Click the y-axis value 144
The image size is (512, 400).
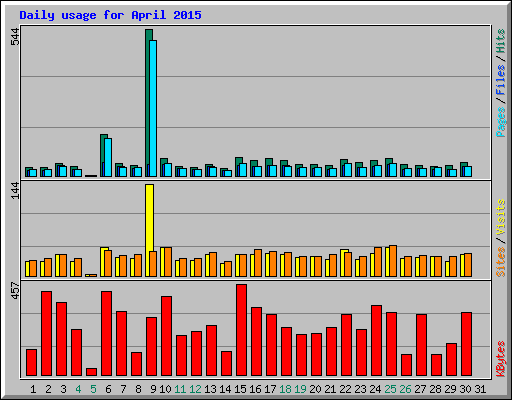click(15, 191)
